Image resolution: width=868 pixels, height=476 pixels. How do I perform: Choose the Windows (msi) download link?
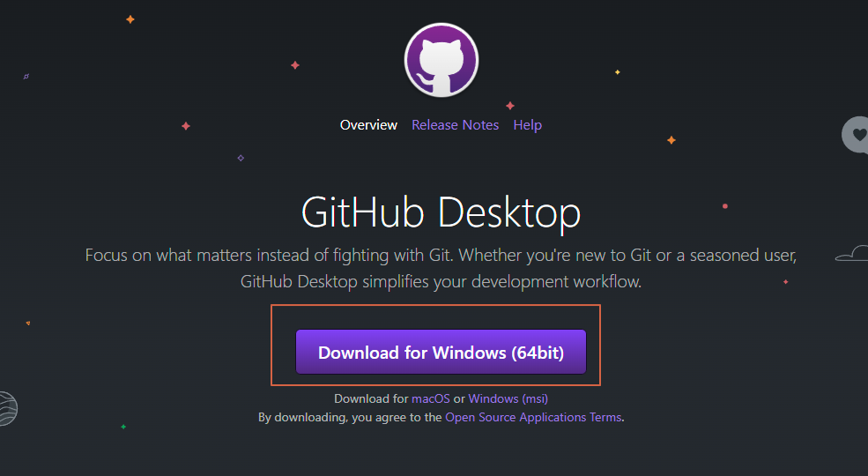(x=508, y=398)
